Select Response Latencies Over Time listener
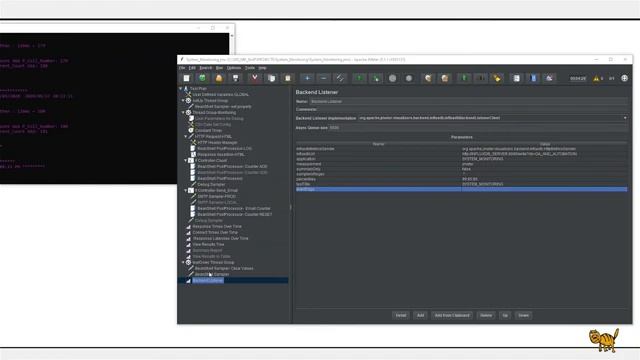 point(220,238)
